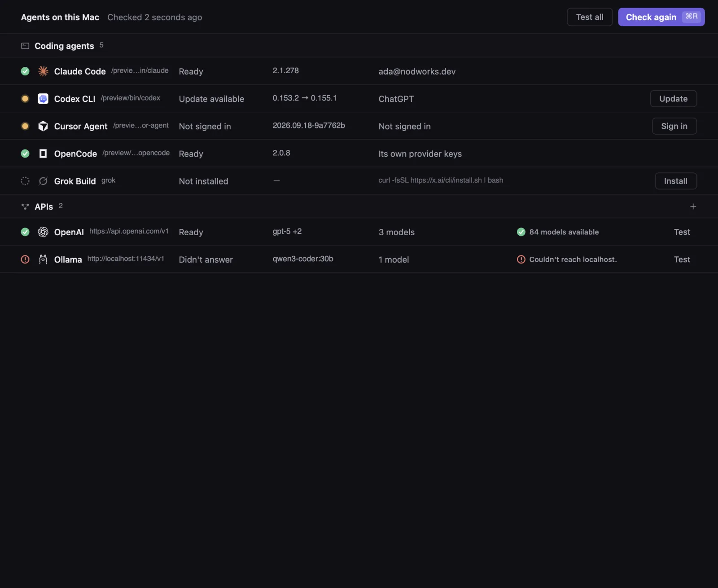The width and height of the screenshot is (718, 588).
Task: Sign in to Cursor Agent
Action: (x=674, y=126)
